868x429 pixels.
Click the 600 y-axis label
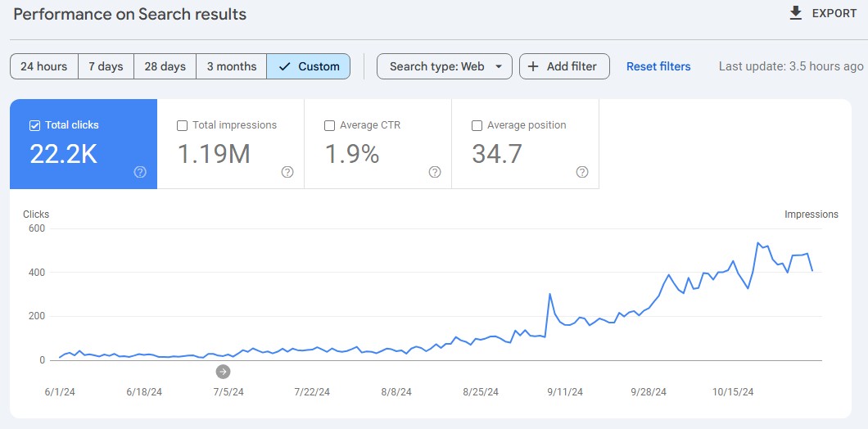36,228
